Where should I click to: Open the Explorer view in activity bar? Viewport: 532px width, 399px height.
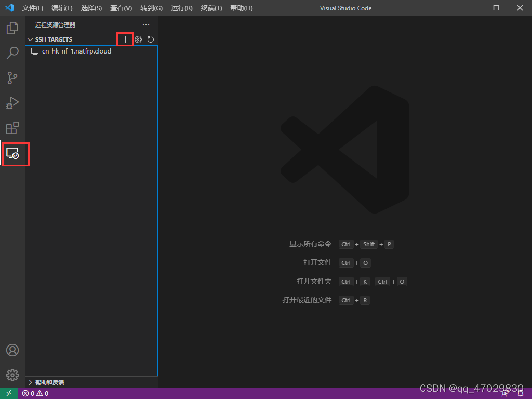tap(12, 28)
